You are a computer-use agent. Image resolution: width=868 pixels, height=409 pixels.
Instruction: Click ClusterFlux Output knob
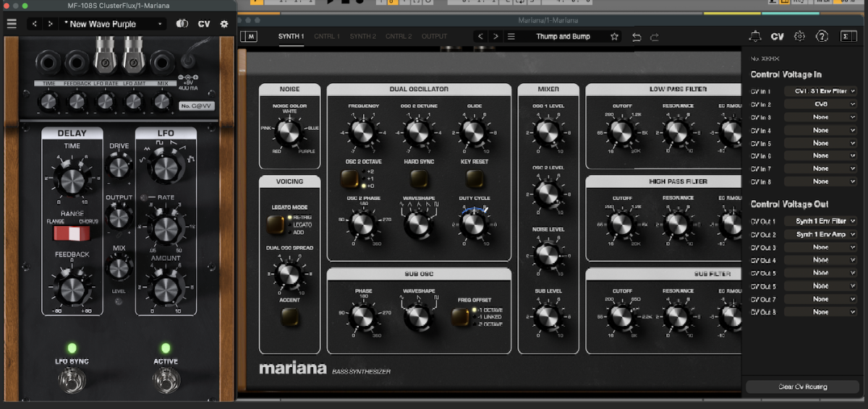pos(119,217)
